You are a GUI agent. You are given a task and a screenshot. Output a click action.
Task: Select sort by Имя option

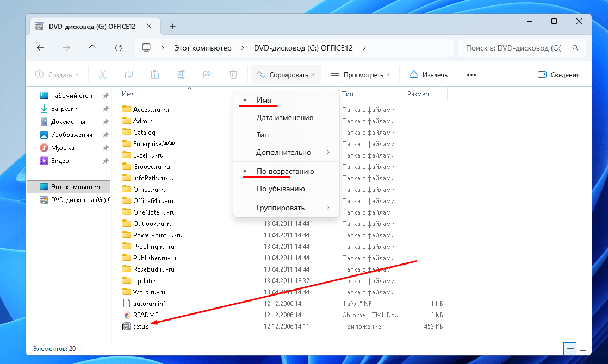pyautogui.click(x=286, y=101)
